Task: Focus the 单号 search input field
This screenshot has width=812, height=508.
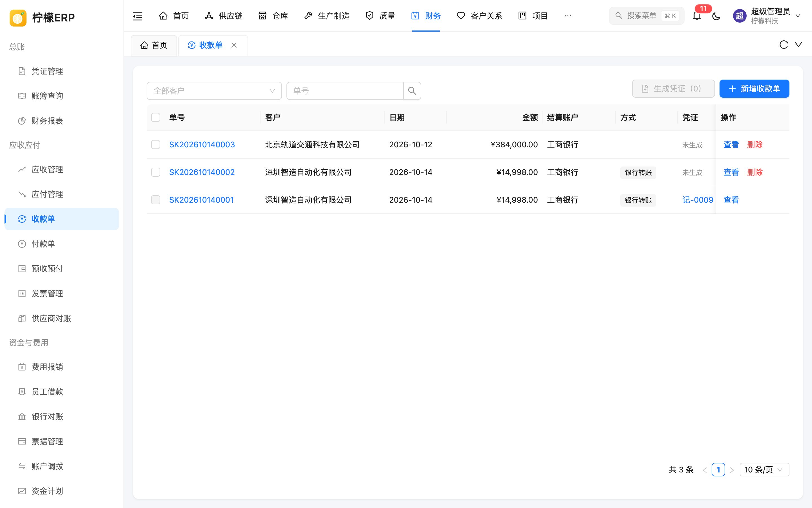Action: (x=345, y=91)
